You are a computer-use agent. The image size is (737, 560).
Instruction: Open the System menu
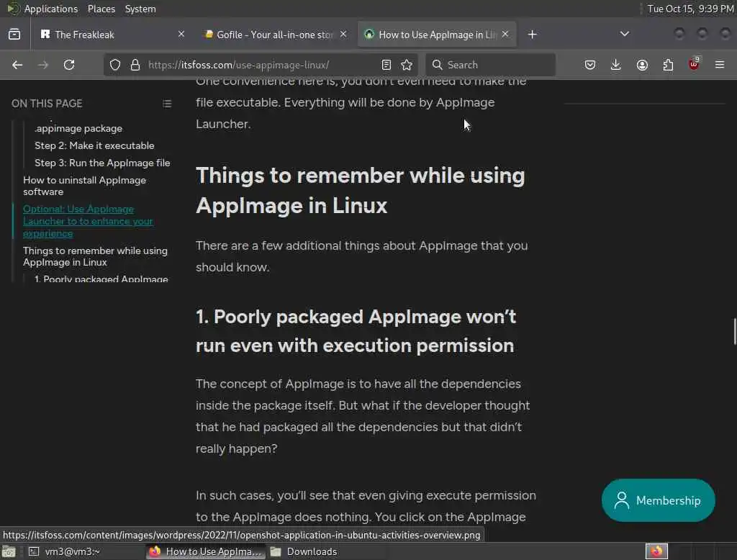pyautogui.click(x=140, y=9)
